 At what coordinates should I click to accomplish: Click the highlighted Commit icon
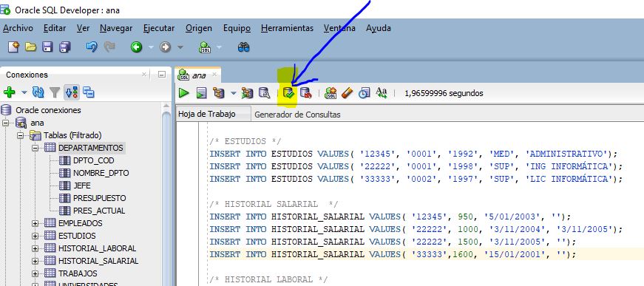click(x=289, y=93)
